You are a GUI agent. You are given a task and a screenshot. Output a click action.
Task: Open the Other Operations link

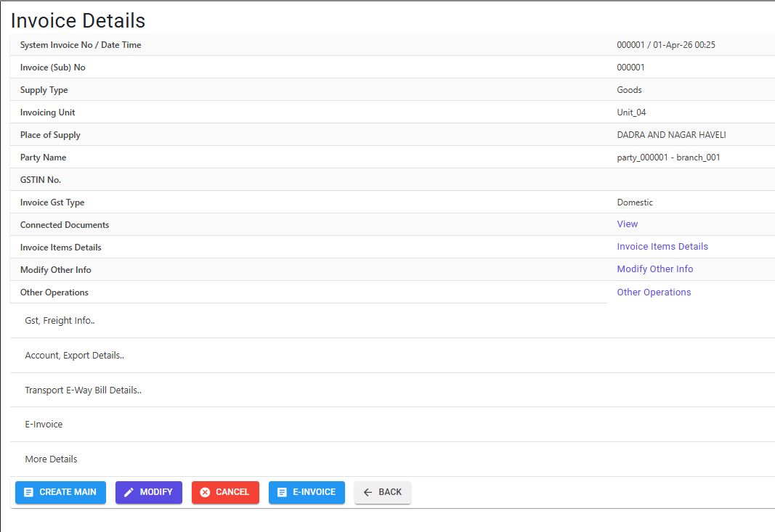pos(654,292)
